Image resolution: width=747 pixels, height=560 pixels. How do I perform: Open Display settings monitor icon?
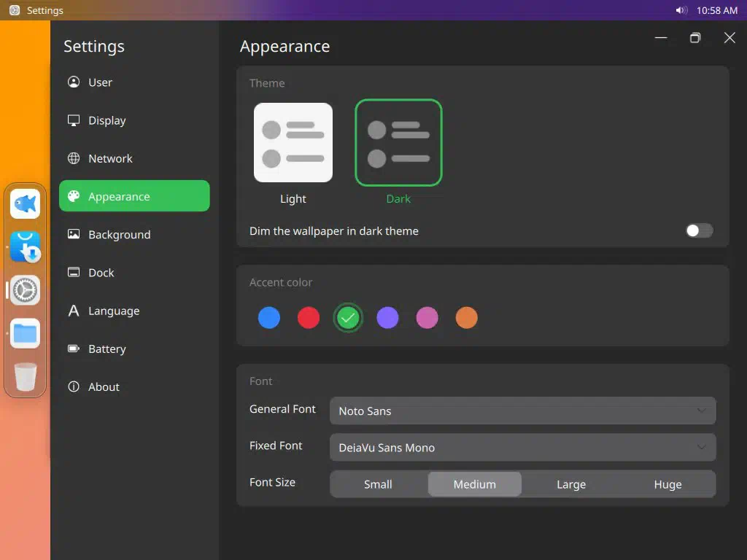(74, 120)
